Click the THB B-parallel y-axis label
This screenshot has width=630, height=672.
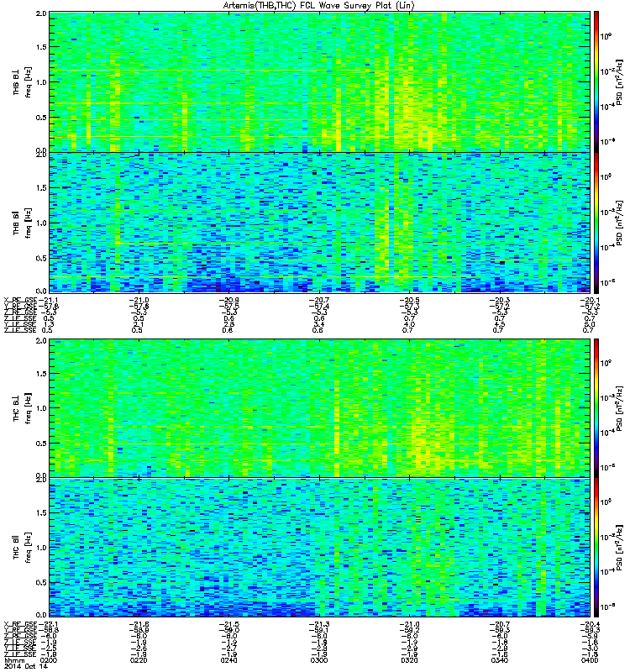tap(22, 223)
